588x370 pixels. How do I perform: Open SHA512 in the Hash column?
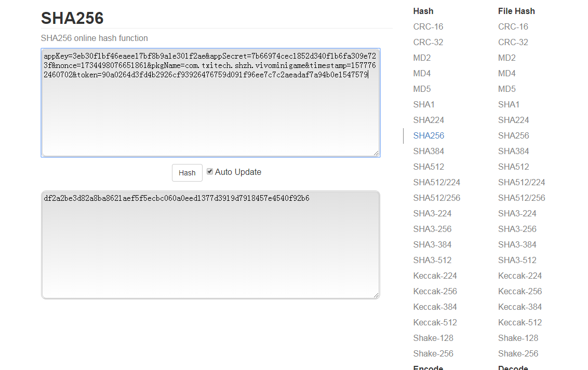point(429,167)
